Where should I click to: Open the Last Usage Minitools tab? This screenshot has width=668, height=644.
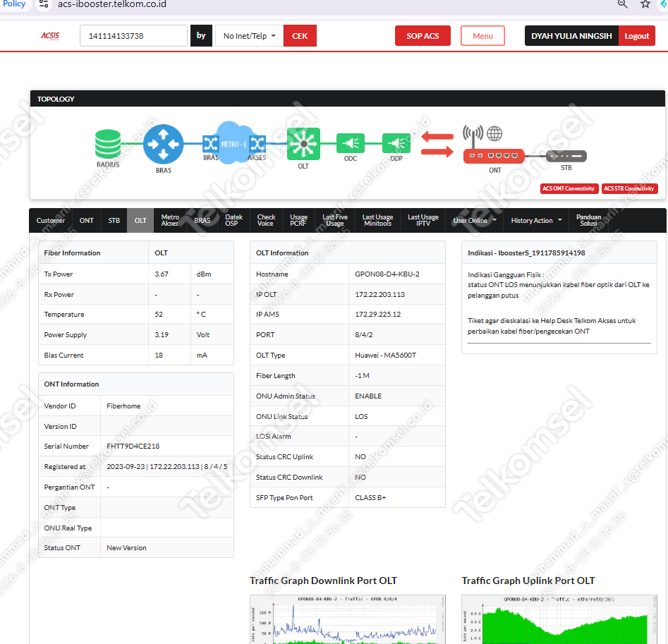pos(377,221)
